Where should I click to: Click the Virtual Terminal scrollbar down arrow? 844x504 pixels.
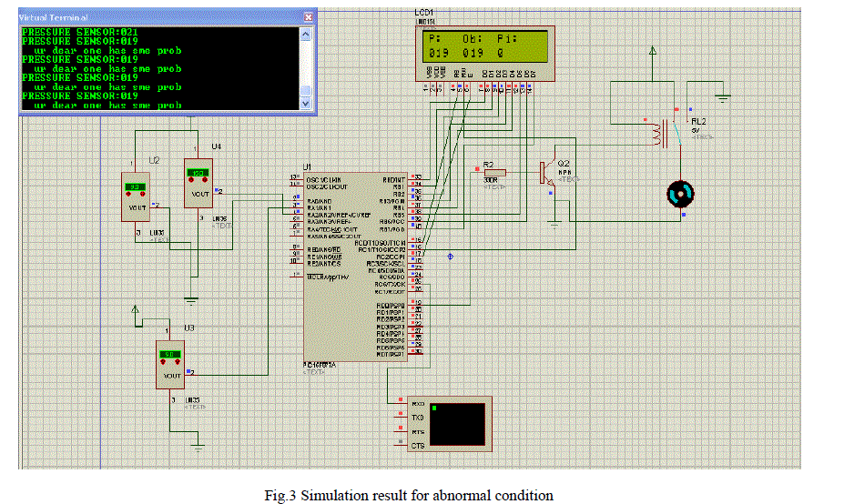click(307, 104)
